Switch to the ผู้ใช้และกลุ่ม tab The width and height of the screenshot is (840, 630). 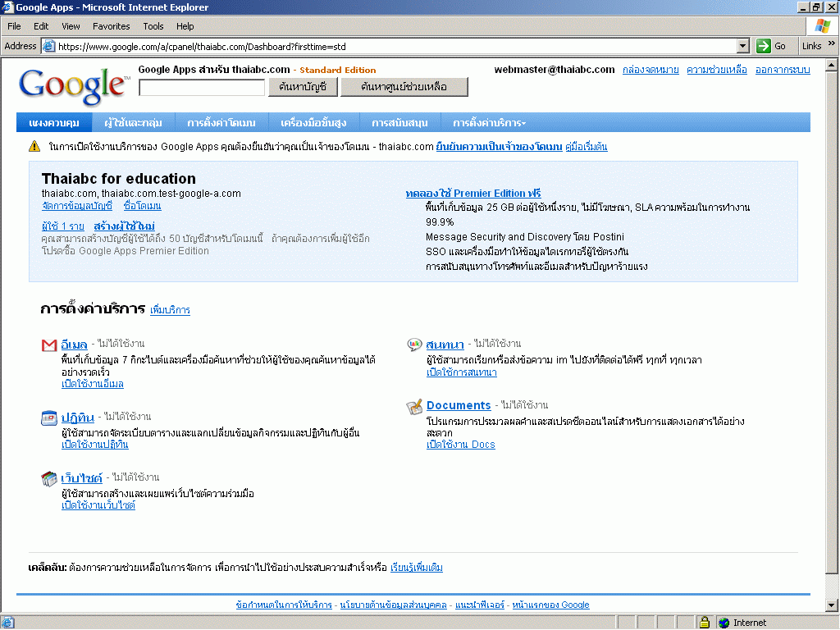pyautogui.click(x=133, y=123)
